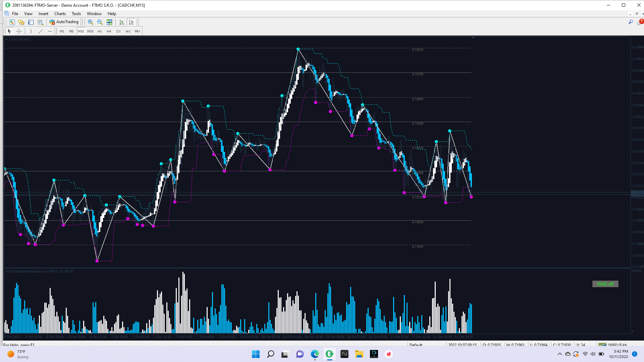Open the Charts menu

pyautogui.click(x=60, y=14)
